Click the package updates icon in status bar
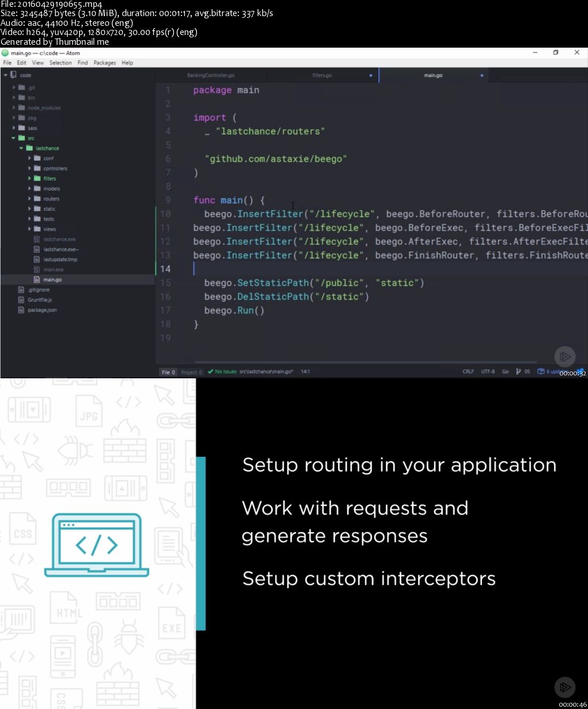Image resolution: width=588 pixels, height=709 pixels. coord(540,371)
